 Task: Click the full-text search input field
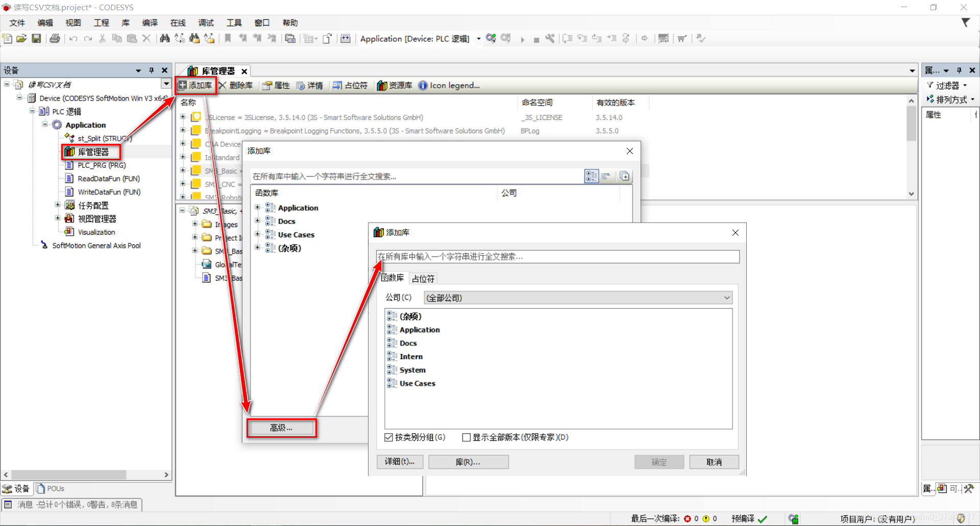[x=556, y=257]
